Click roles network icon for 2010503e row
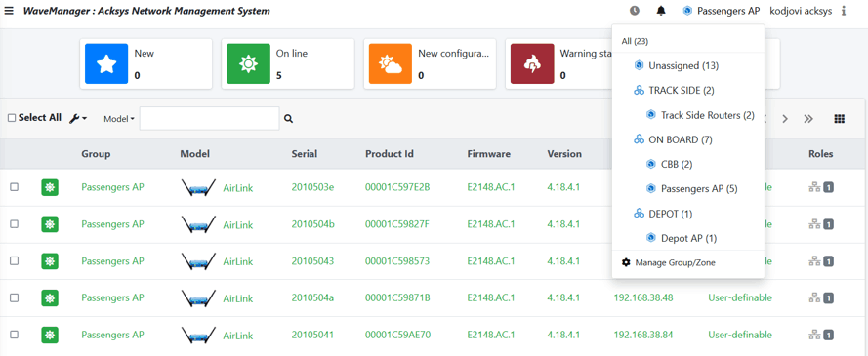Viewport: 868px width, 356px height. [x=814, y=188]
